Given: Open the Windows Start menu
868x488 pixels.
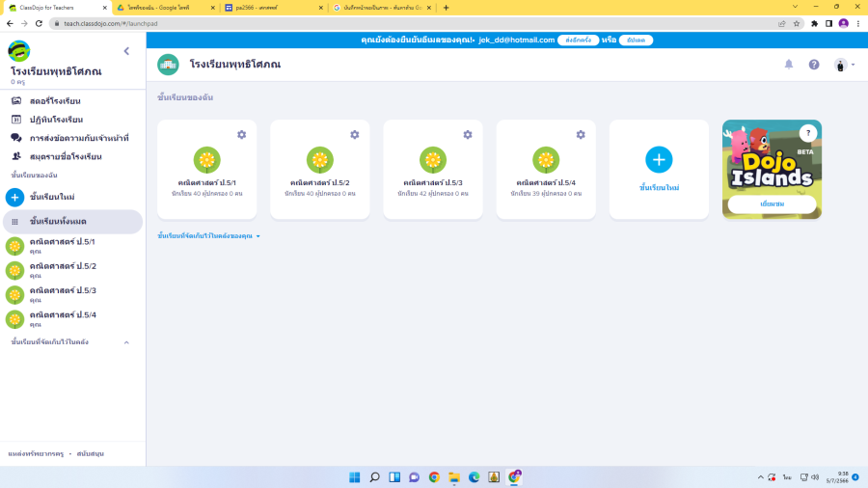Looking at the screenshot, I should pos(355,477).
